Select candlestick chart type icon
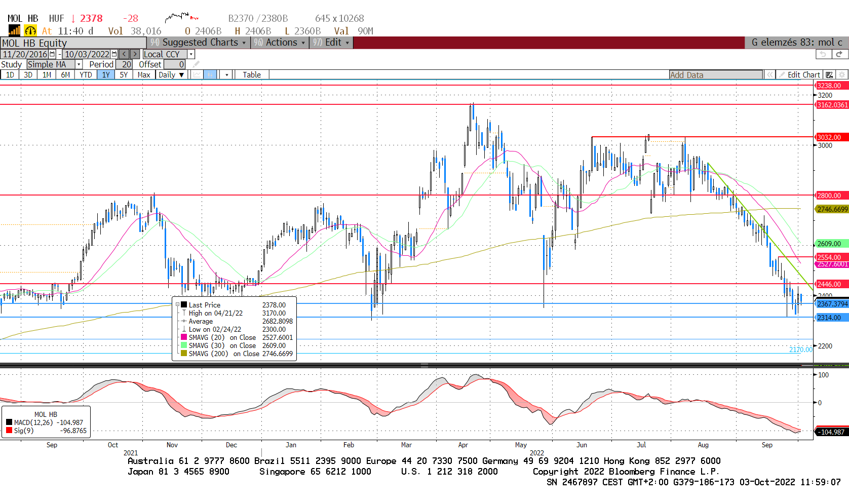The width and height of the screenshot is (849, 504). tap(210, 74)
